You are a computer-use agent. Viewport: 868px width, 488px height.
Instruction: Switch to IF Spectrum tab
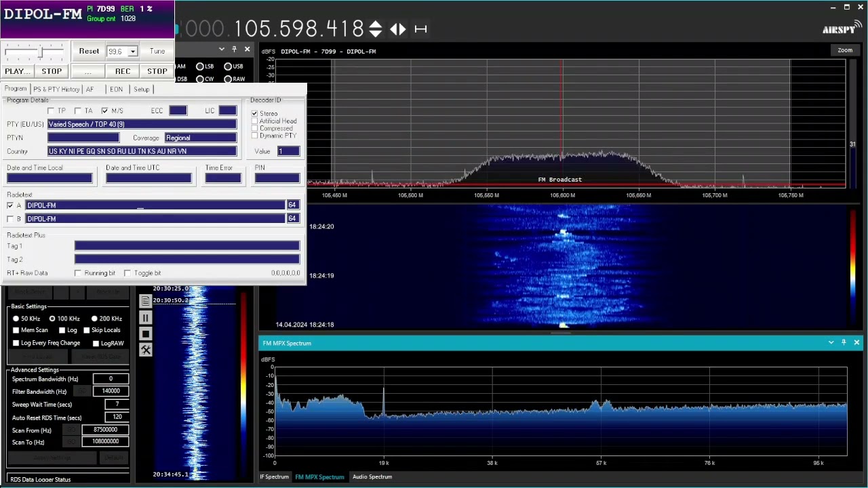click(275, 476)
